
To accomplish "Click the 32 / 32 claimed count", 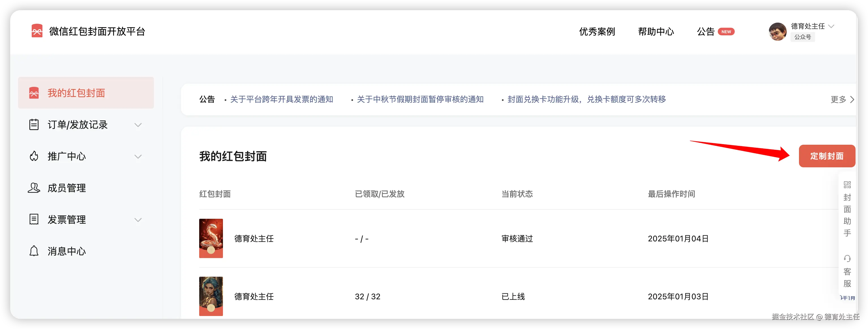I will coord(367,297).
